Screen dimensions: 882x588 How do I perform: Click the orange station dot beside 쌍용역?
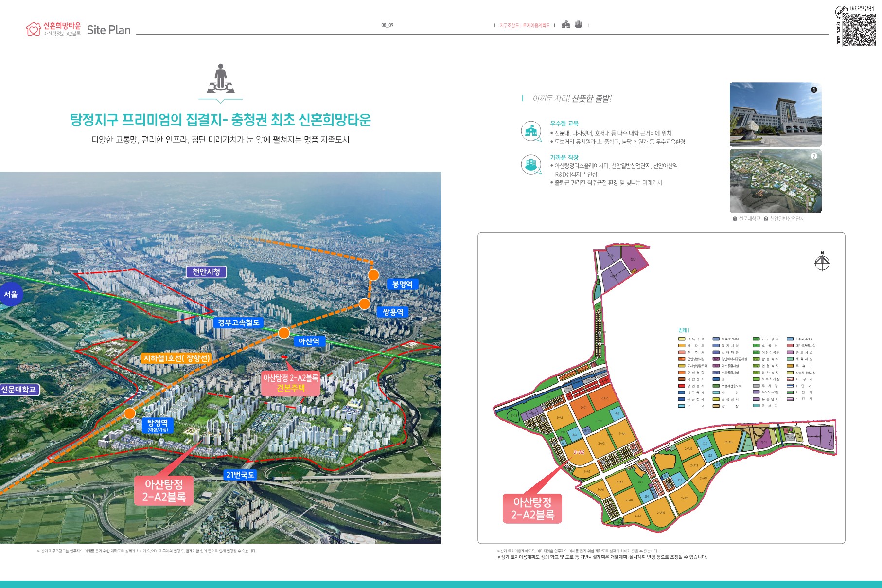[364, 304]
